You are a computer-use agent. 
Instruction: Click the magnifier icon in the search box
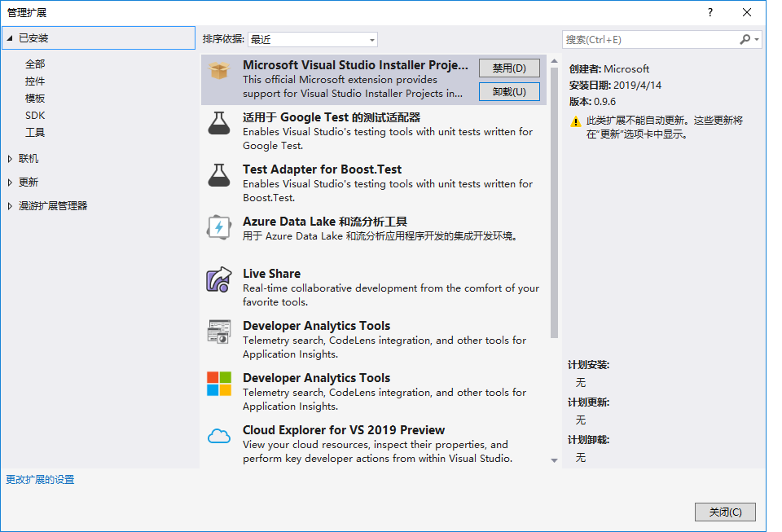tap(744, 38)
